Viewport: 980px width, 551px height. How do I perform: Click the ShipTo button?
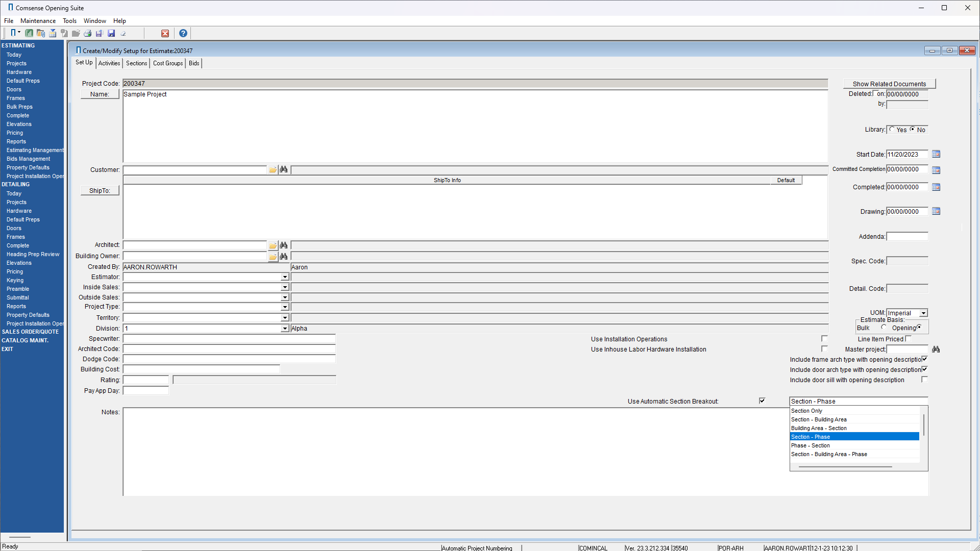coord(100,190)
